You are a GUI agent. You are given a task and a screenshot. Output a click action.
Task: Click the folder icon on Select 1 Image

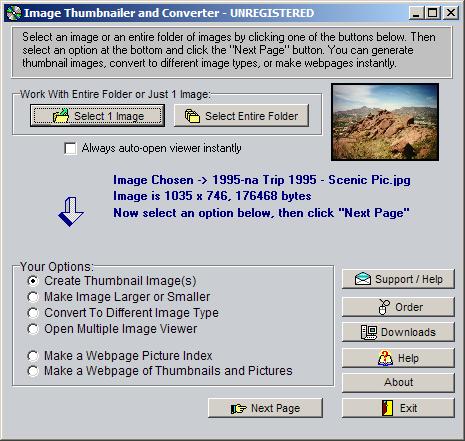click(61, 115)
